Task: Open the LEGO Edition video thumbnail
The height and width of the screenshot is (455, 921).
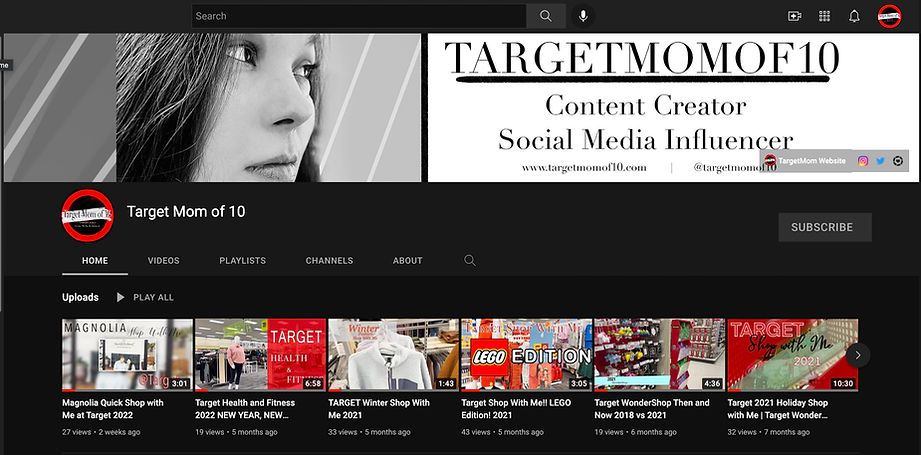Action: tap(526, 355)
